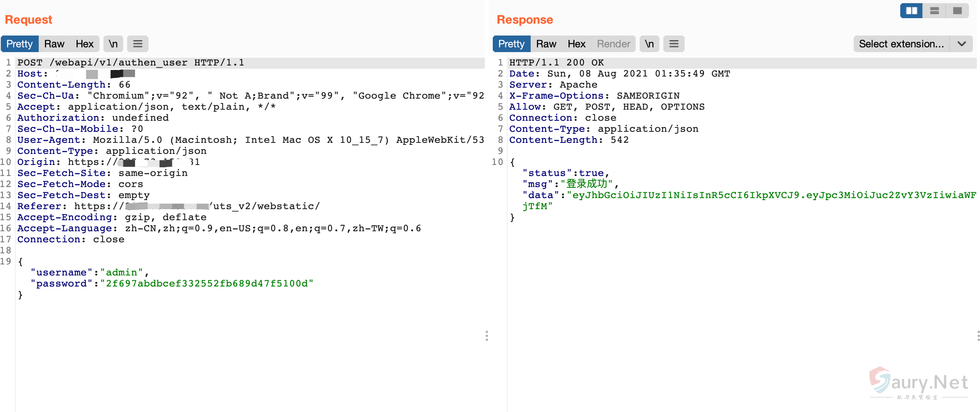
Task: Expand the extension list chevron arrow
Action: coord(961,44)
